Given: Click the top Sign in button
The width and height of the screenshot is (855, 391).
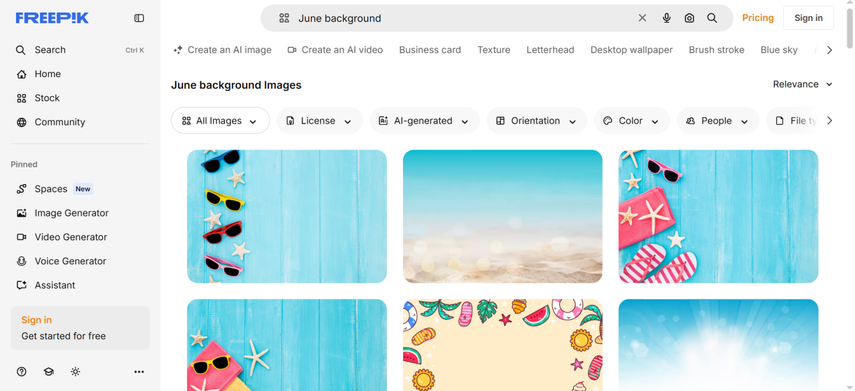Looking at the screenshot, I should 808,18.
